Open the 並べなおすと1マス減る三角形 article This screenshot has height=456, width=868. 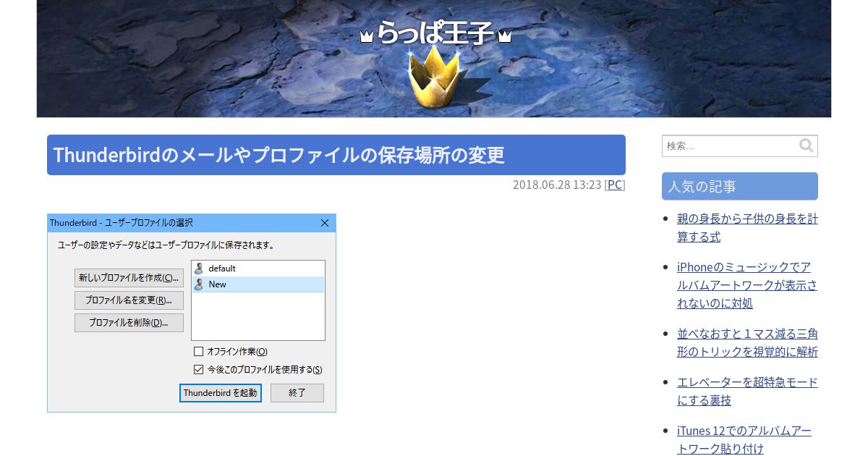click(747, 342)
